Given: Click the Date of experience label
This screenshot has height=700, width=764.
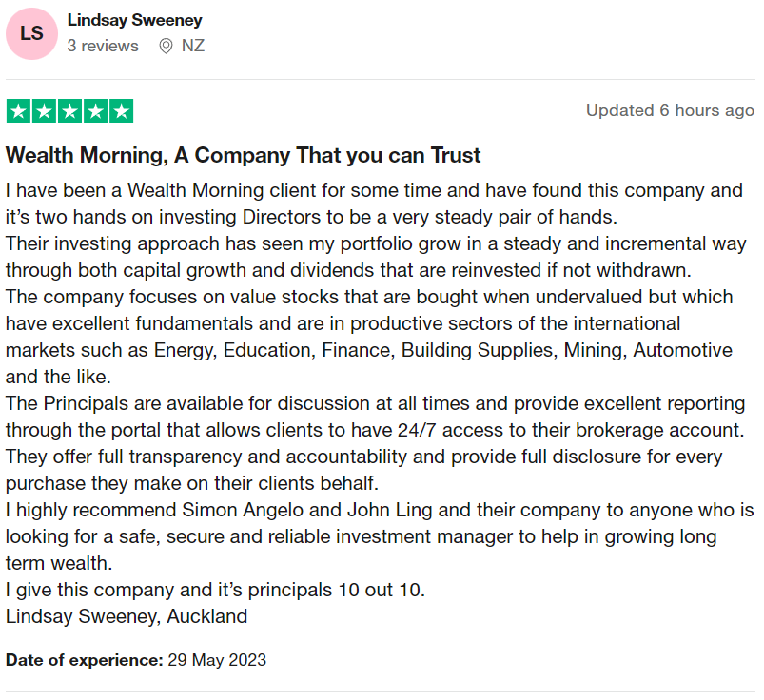Looking at the screenshot, I should (85, 660).
